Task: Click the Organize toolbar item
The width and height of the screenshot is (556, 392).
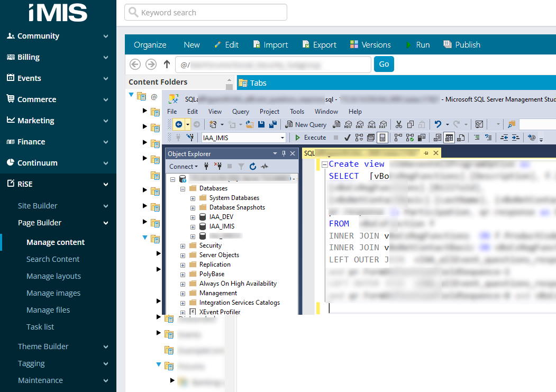Action: pos(150,44)
